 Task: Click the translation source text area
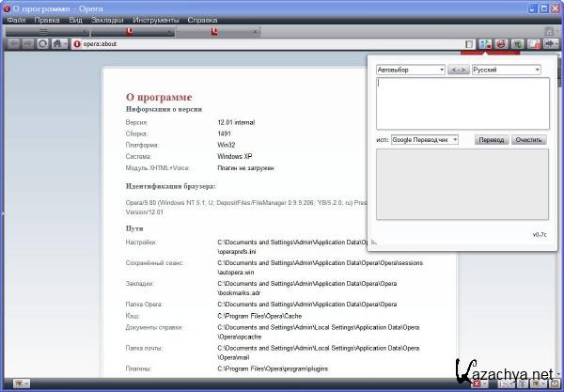click(x=462, y=102)
